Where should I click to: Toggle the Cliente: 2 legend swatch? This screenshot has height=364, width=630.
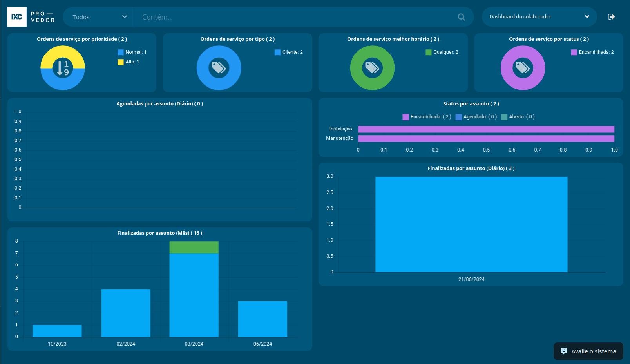[x=277, y=52]
